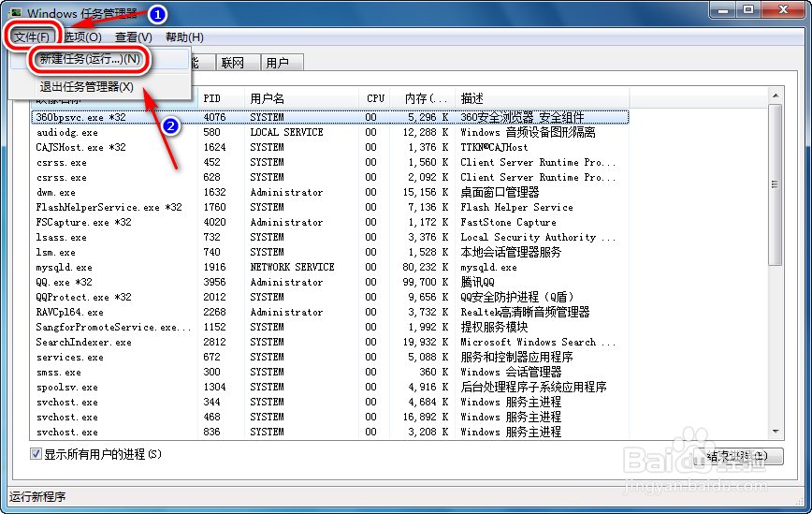Image resolution: width=812 pixels, height=514 pixels.
Task: Select the spoolsv.exe process row
Action: point(330,387)
